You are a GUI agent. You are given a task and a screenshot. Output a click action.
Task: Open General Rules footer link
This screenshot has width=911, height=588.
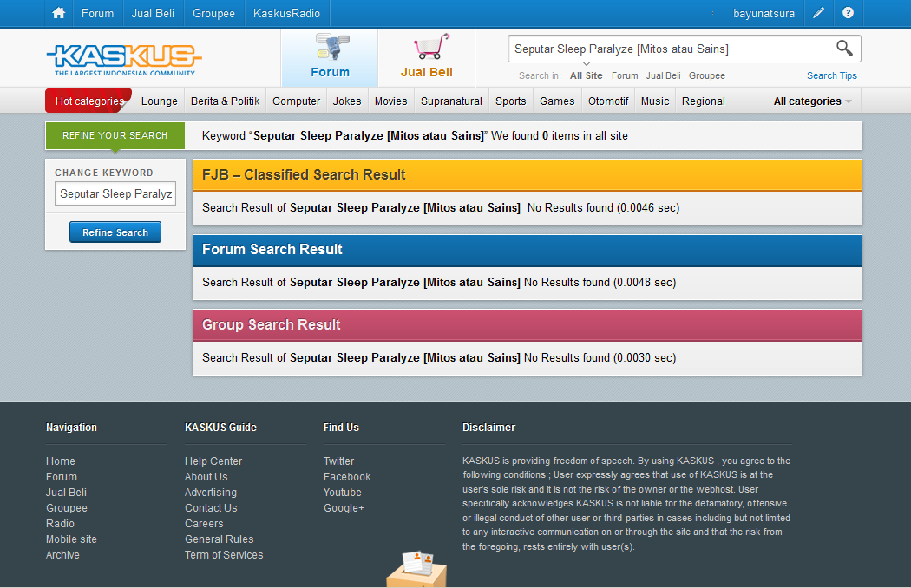click(x=219, y=539)
